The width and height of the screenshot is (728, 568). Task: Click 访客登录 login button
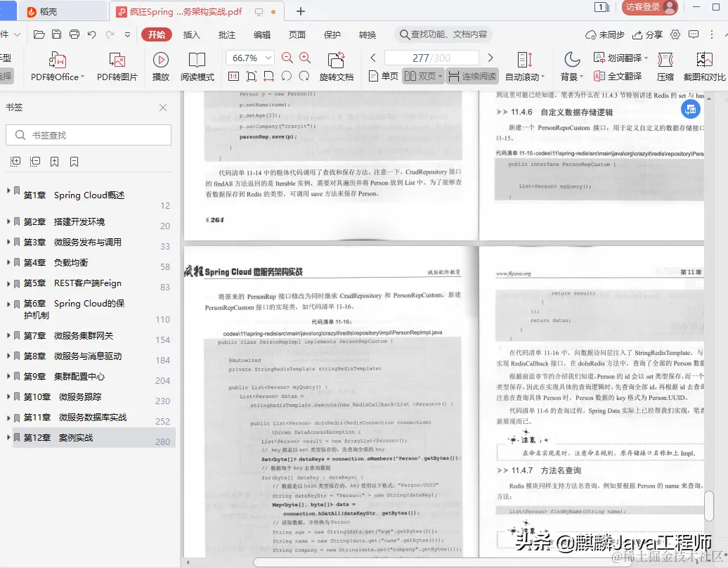click(649, 7)
